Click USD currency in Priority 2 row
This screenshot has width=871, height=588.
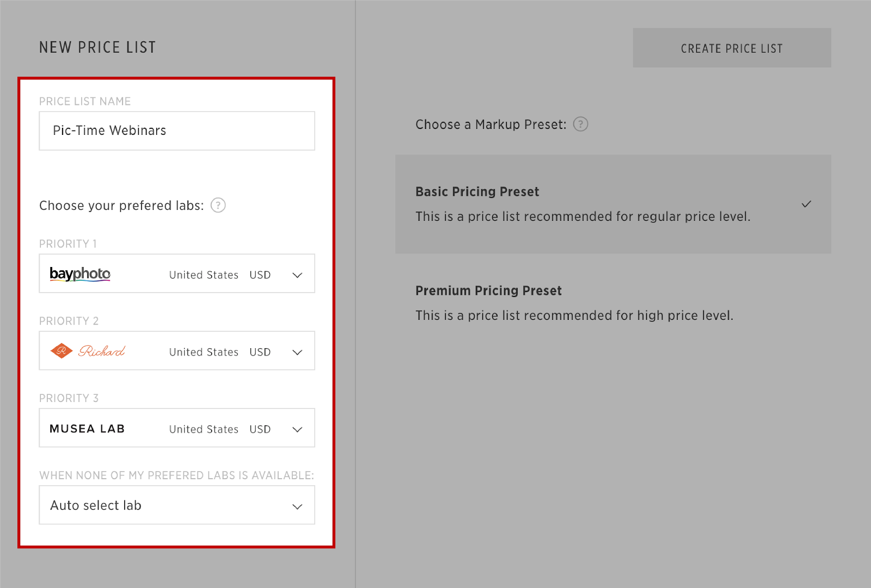pos(260,352)
